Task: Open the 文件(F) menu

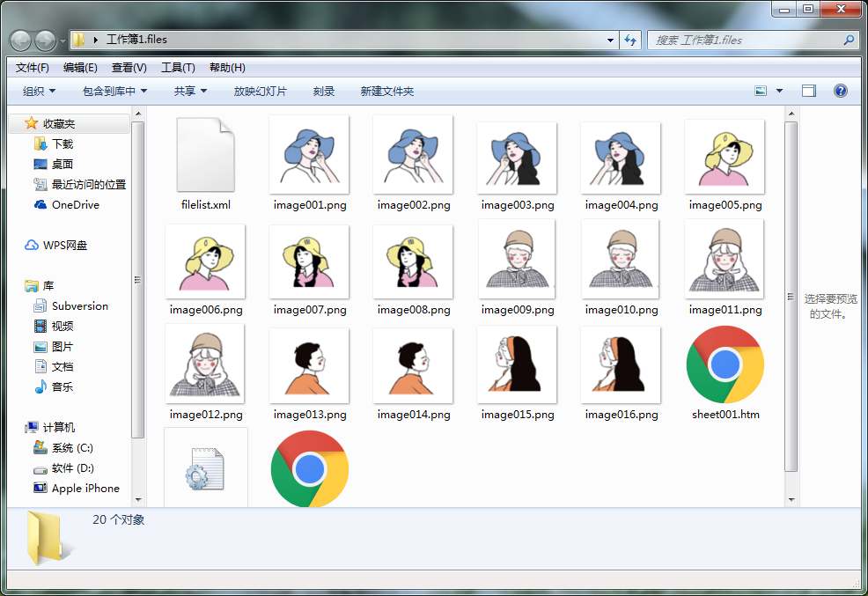Action: (32, 68)
